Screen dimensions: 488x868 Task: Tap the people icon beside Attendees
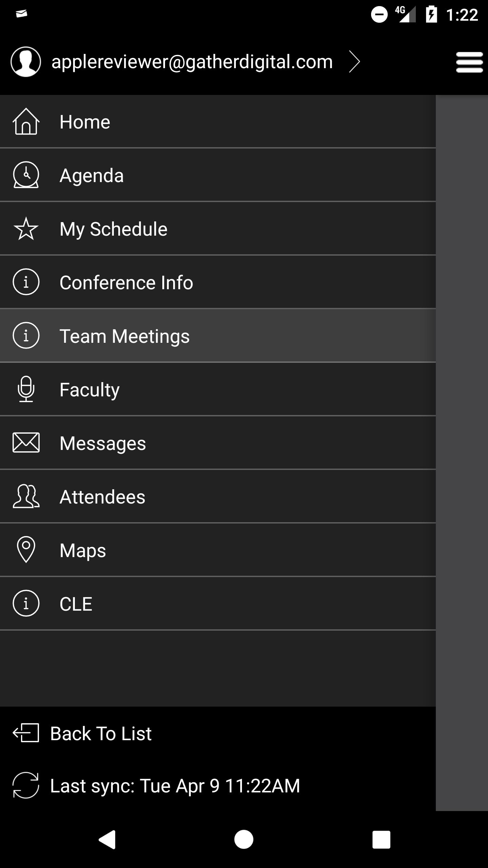click(26, 496)
